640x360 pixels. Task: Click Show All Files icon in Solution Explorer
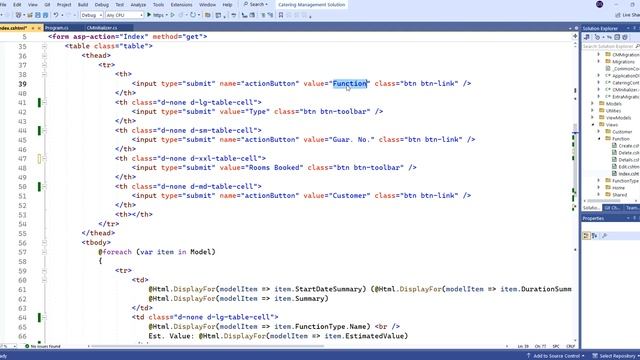click(x=624, y=37)
